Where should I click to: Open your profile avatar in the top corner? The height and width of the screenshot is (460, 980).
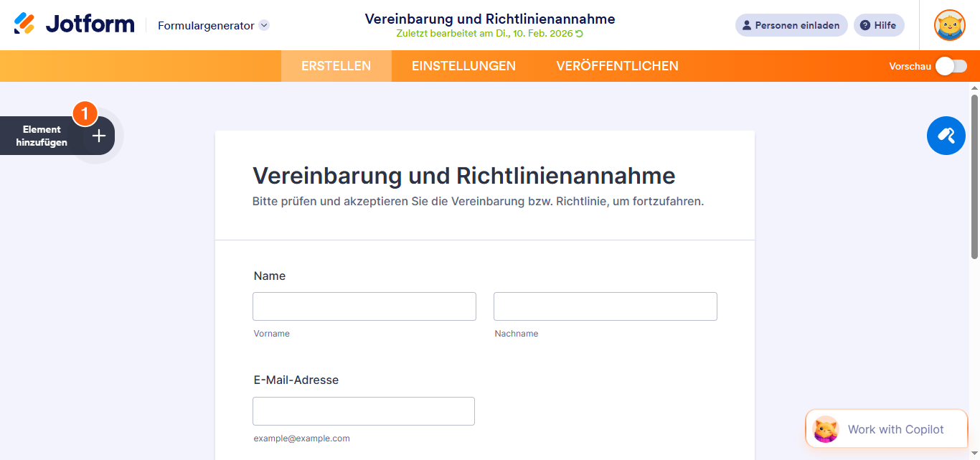949,25
